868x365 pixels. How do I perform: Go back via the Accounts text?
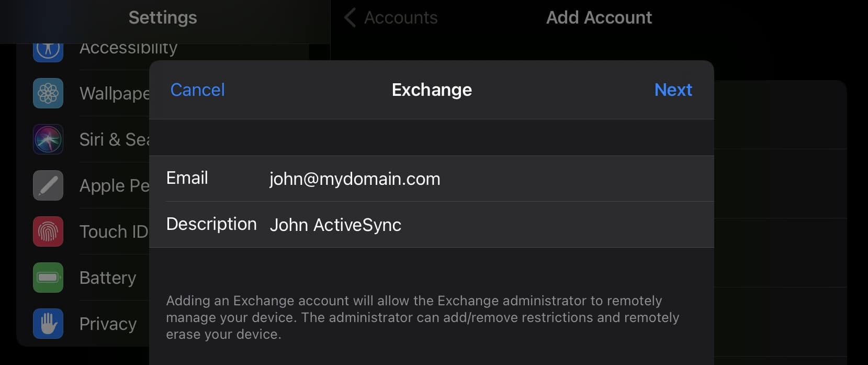coord(401,18)
